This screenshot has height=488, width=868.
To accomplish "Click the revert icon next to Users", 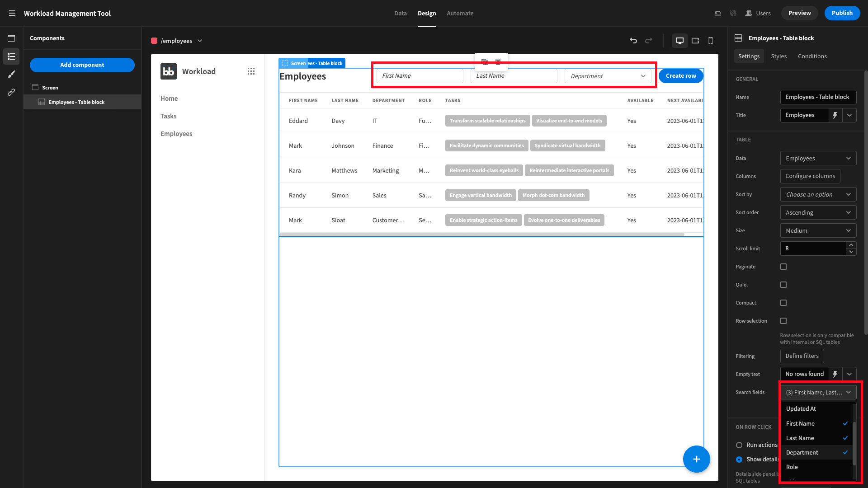I will pos(717,13).
